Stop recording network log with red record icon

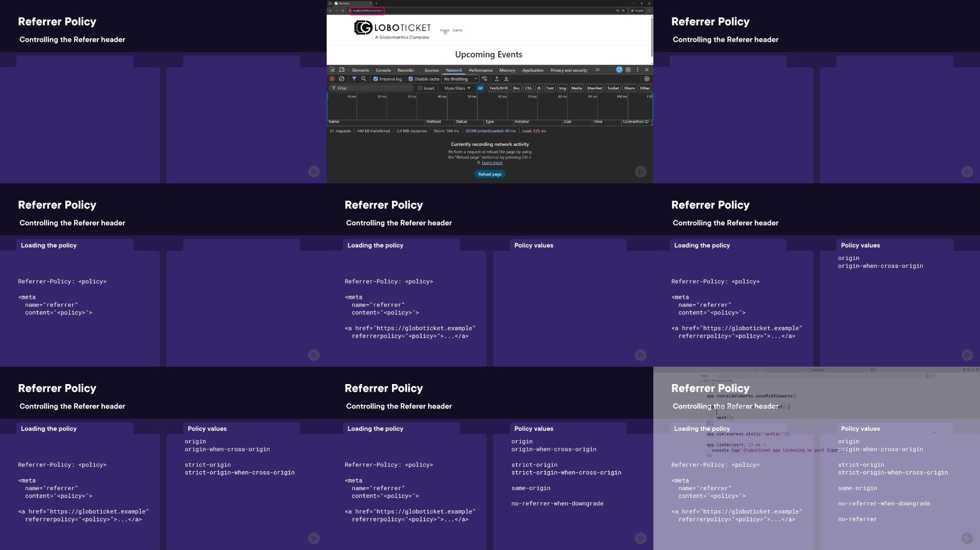(332, 79)
